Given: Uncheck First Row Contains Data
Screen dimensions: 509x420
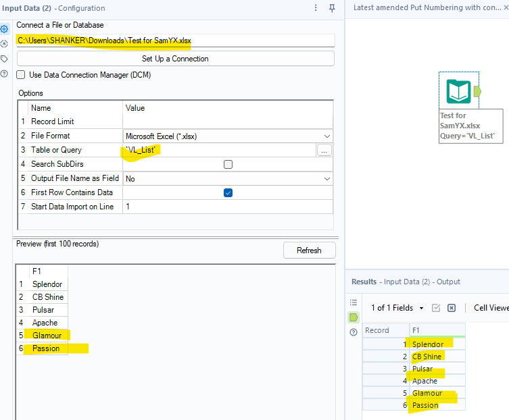Looking at the screenshot, I should click(228, 192).
